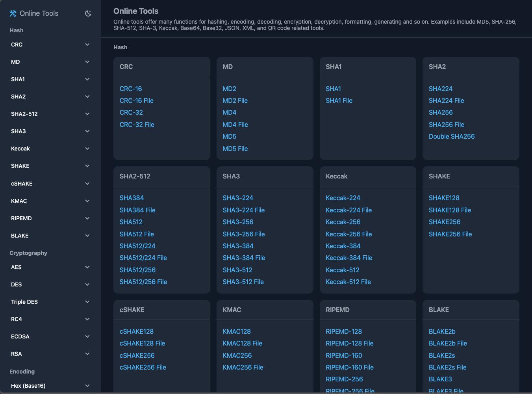Expand the CRC sidebar section
Viewport: 532px width, 394px height.
tap(50, 45)
